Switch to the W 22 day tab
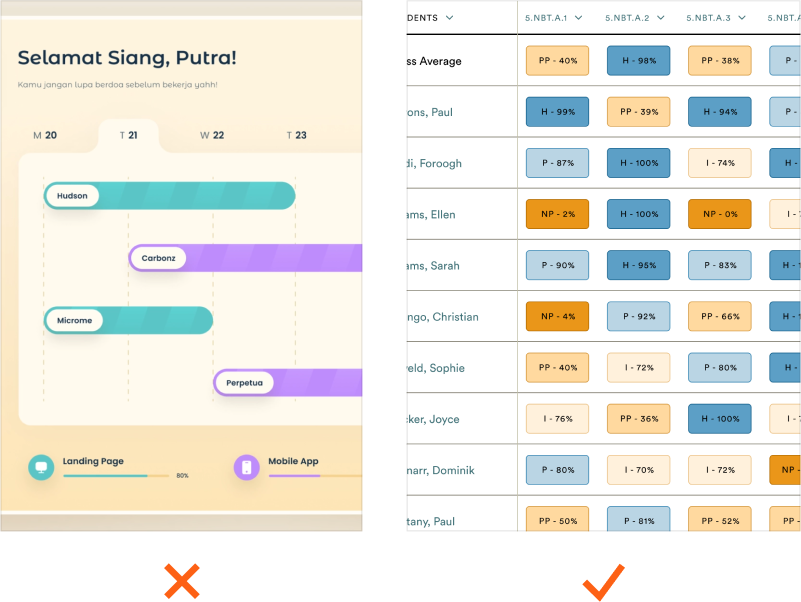801x602 pixels. tap(211, 135)
